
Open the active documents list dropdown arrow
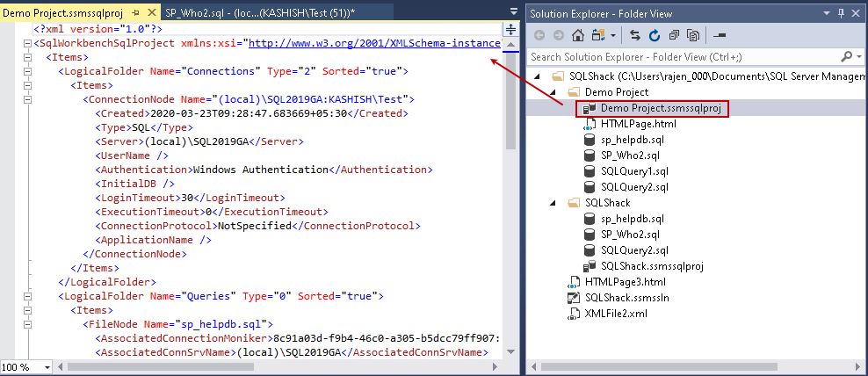(514, 13)
